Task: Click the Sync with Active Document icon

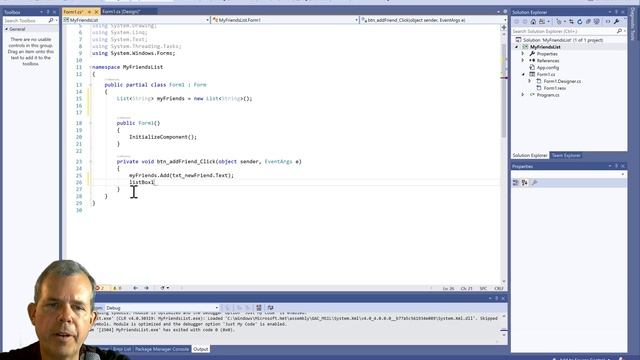Action: click(x=571, y=22)
